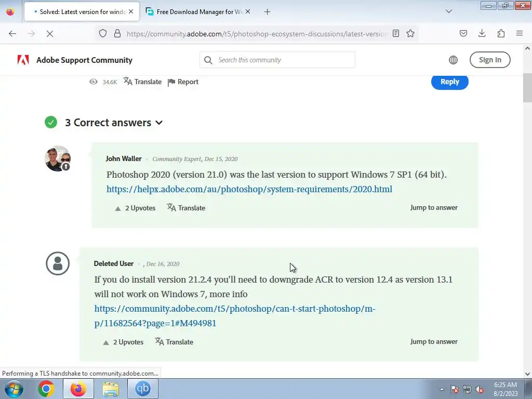Open the Firefox hamburger menu
This screenshot has width=532, height=399.
coord(520,33)
